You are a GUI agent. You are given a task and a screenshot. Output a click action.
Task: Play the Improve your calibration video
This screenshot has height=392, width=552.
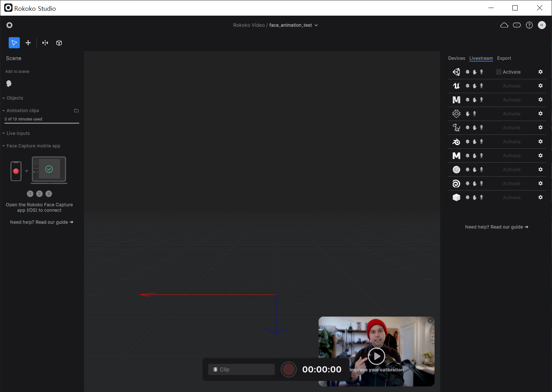377,356
